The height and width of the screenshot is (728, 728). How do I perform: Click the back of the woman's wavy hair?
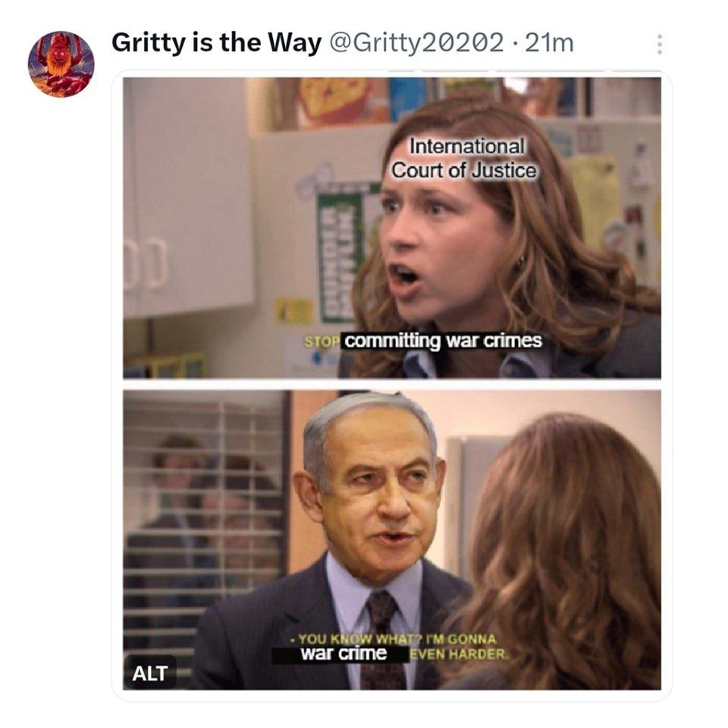click(557, 548)
